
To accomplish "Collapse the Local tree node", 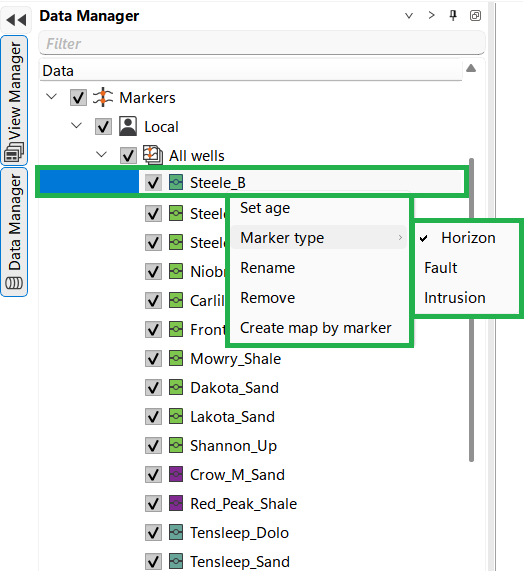I will click(x=76, y=126).
